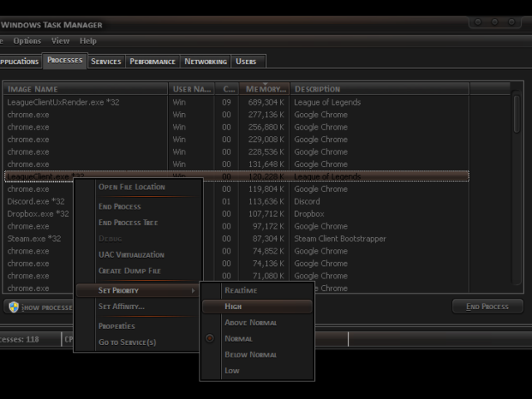
Task: Sort by User Name column header
Action: [x=192, y=89]
